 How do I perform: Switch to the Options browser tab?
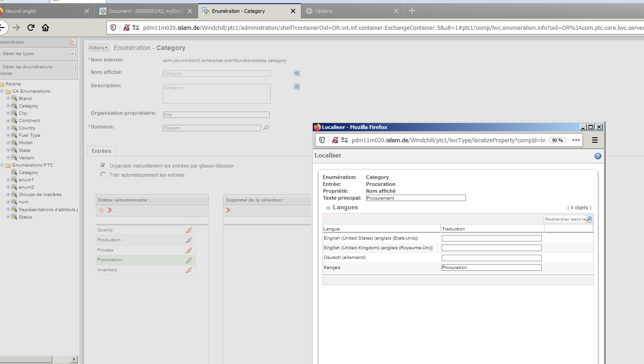(324, 11)
